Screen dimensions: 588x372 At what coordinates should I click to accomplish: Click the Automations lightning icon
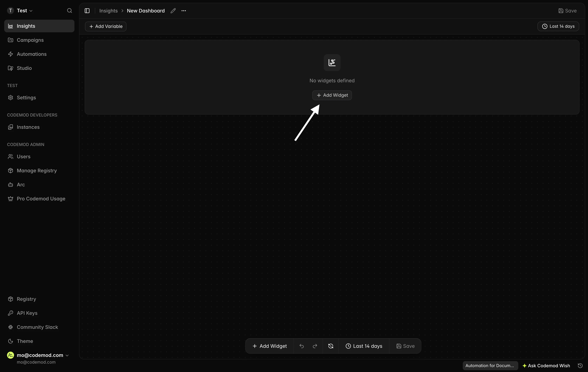point(11,54)
